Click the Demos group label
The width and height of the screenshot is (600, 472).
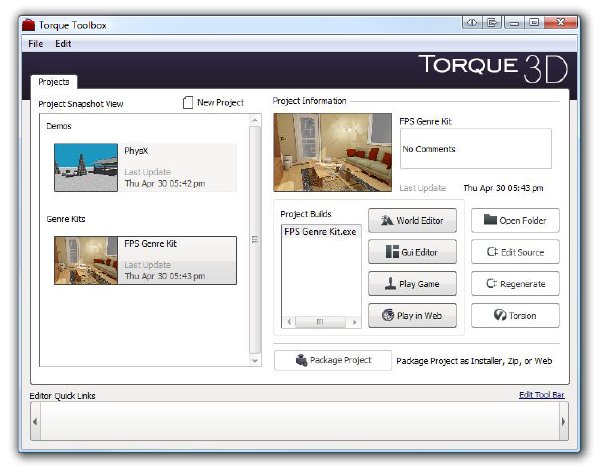click(x=59, y=126)
